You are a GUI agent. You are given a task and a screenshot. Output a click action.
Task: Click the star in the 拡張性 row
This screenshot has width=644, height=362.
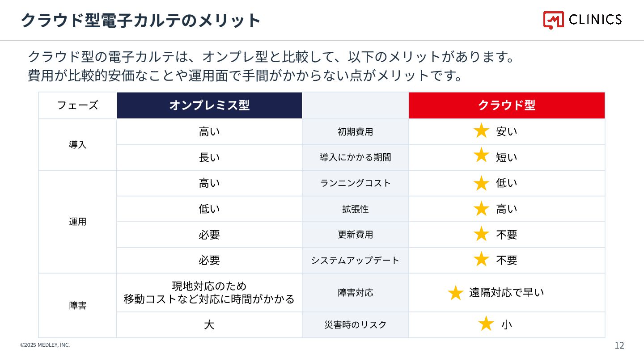pos(481,208)
